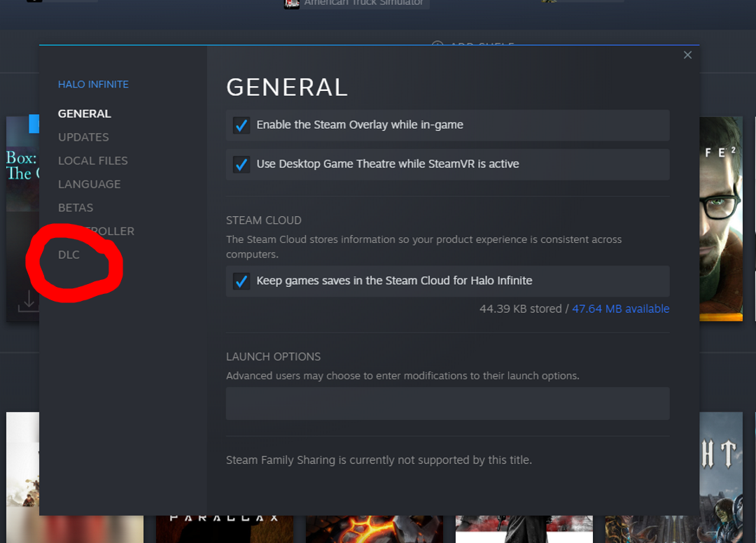Image resolution: width=756 pixels, height=543 pixels.
Task: Click the HALO INFINITE title link
Action: (x=93, y=84)
